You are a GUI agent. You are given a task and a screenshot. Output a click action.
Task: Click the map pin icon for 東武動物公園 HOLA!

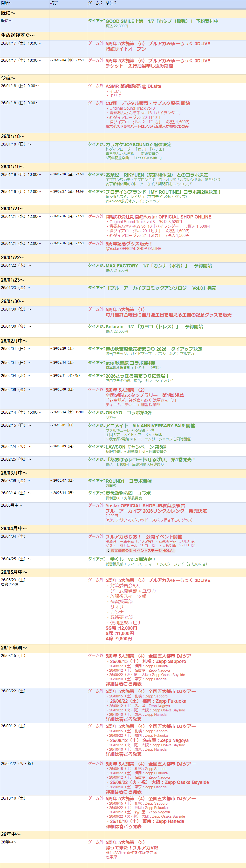(108, 550)
